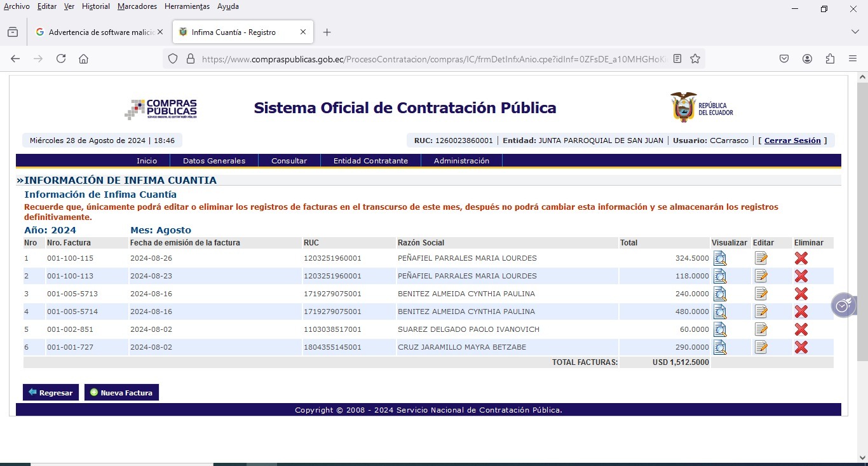Click the Cerrar Sesión link
Screen dimensions: 868x466
click(x=792, y=140)
